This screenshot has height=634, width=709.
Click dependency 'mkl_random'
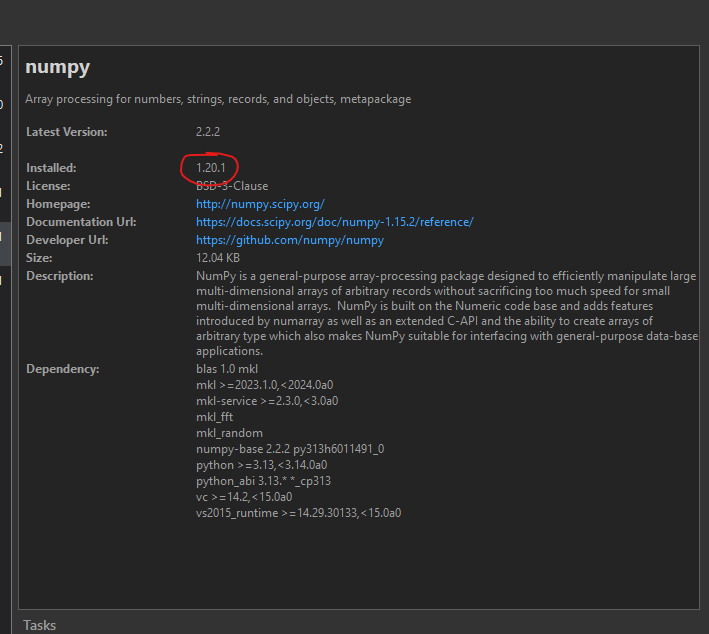click(x=229, y=433)
